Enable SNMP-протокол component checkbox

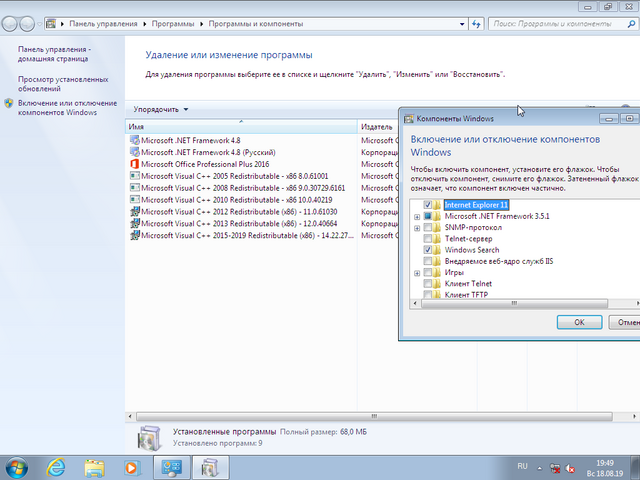[x=427, y=227]
